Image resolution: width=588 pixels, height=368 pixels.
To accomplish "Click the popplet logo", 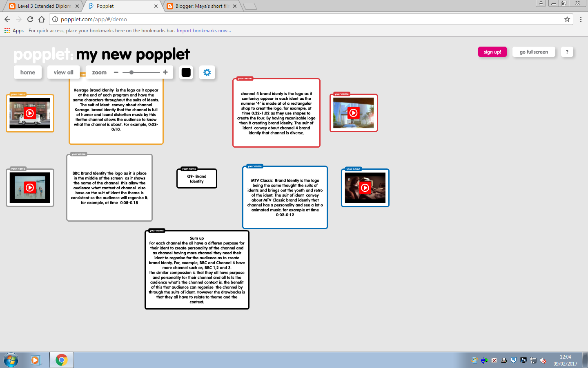I will (43, 54).
